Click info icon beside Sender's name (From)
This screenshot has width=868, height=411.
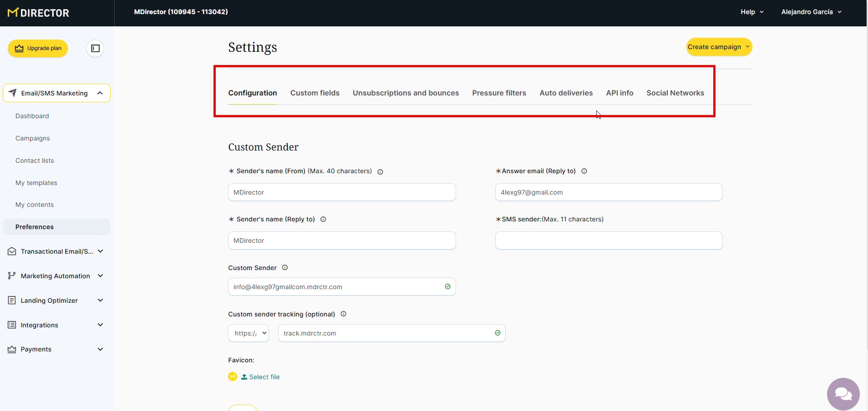point(380,172)
